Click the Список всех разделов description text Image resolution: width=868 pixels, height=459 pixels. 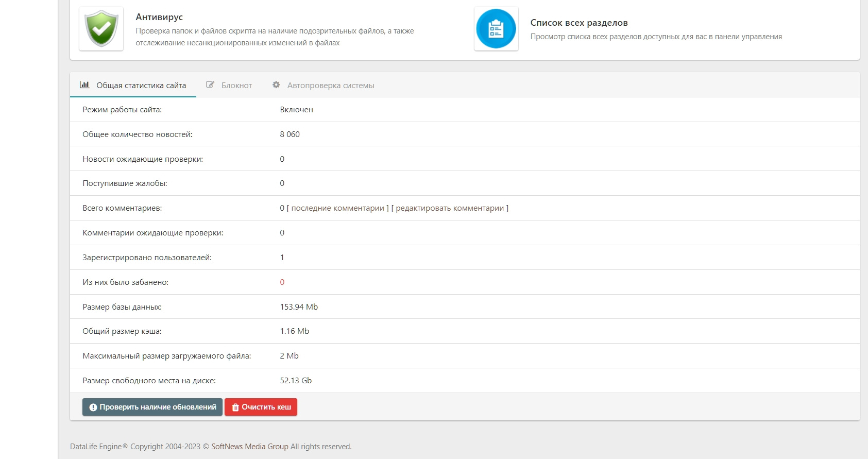click(x=656, y=37)
